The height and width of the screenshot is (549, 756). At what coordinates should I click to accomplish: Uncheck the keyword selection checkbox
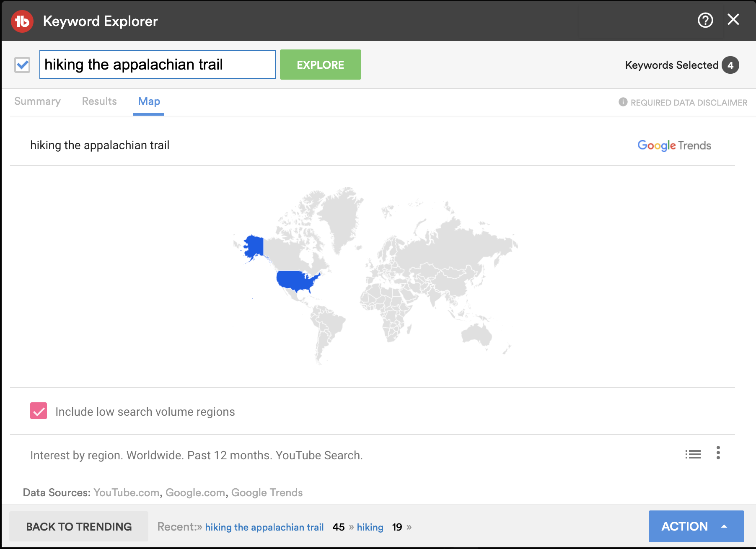[x=22, y=65]
